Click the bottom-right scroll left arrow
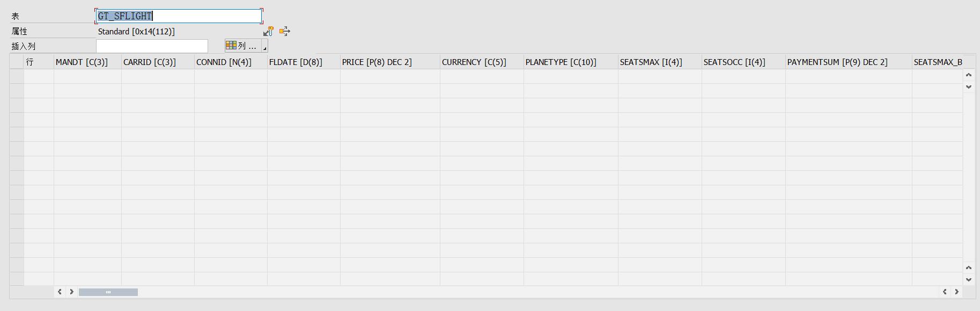 click(x=945, y=292)
